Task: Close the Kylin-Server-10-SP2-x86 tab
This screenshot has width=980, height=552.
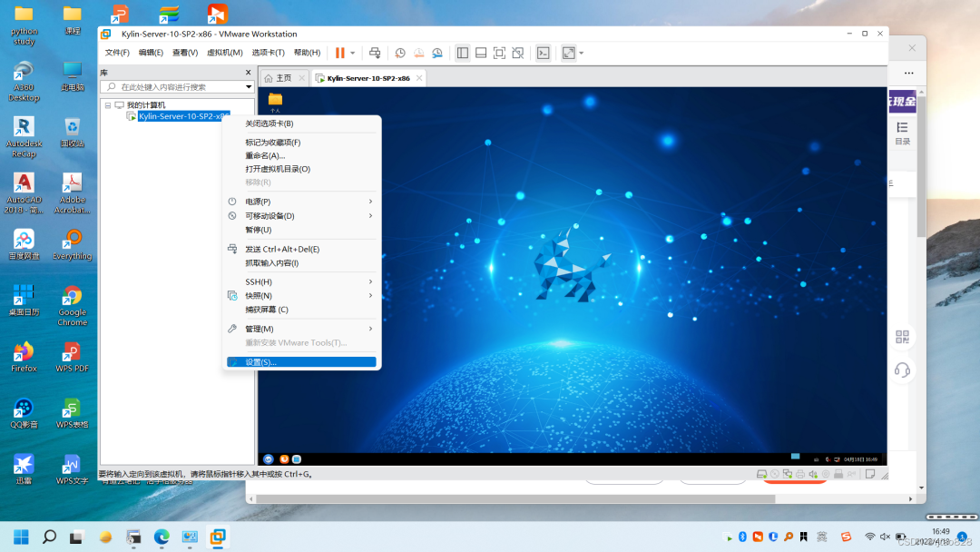Action: (x=419, y=78)
